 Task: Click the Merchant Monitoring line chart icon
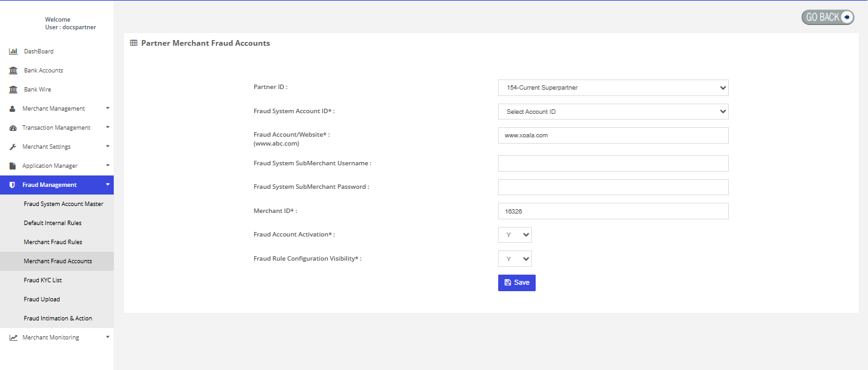(x=13, y=338)
